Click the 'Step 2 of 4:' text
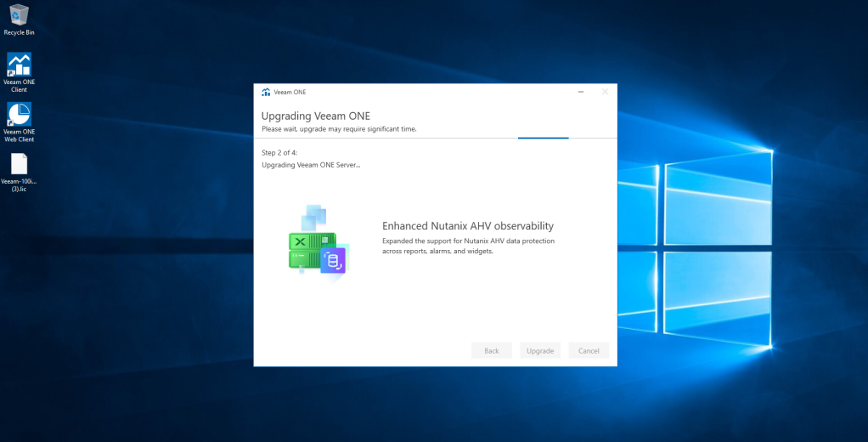This screenshot has height=442, width=868. click(x=279, y=152)
